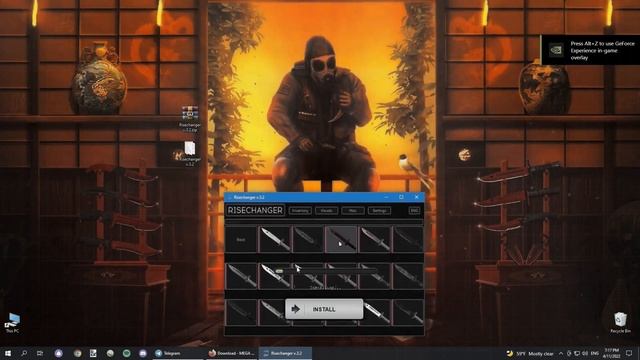Open the Mostly clear weather widget
The width and height of the screenshot is (640, 360).
(530, 353)
